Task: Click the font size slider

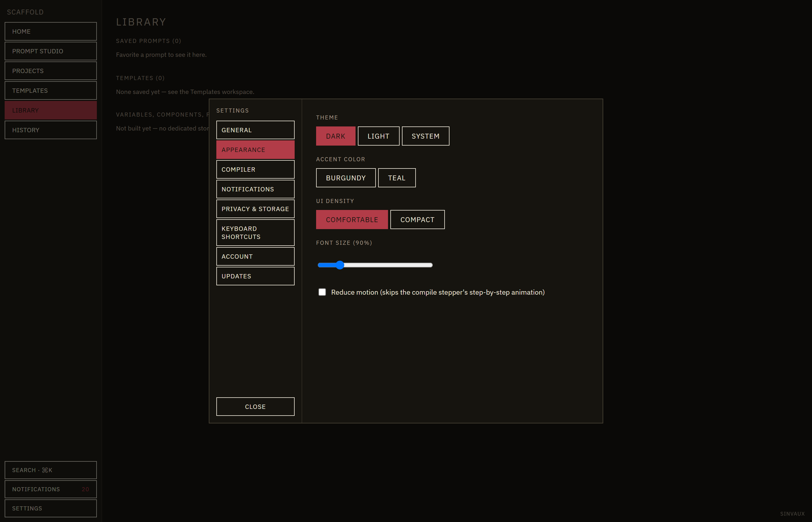Action: pyautogui.click(x=375, y=265)
